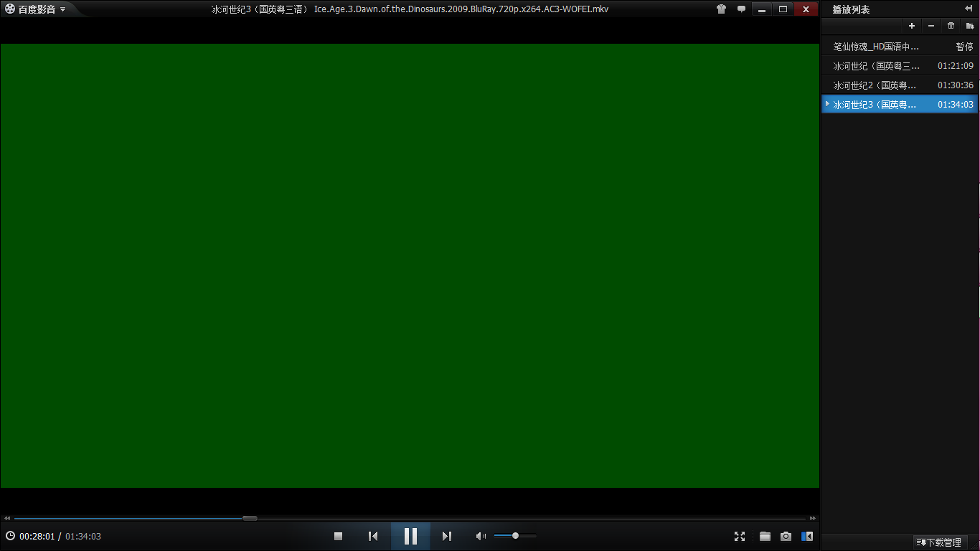Select 冰河世纪2 in the playlist
This screenshot has height=551, width=980.
point(875,85)
